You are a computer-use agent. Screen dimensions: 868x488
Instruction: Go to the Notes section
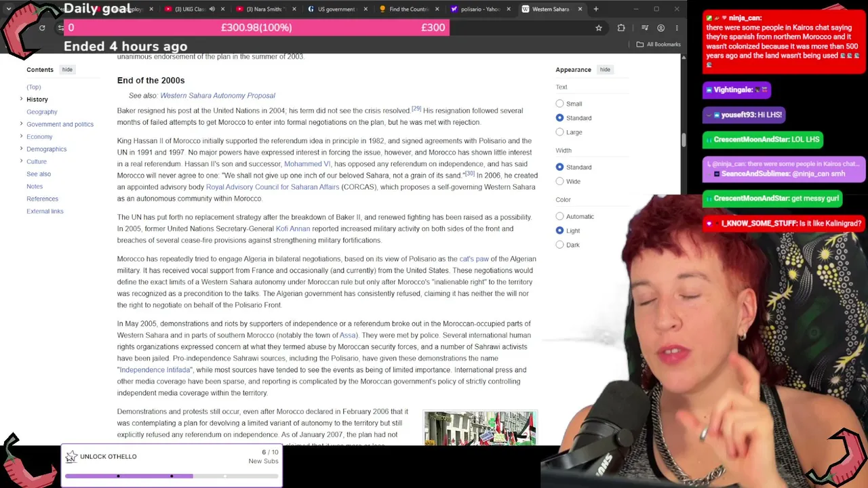pyautogui.click(x=35, y=186)
